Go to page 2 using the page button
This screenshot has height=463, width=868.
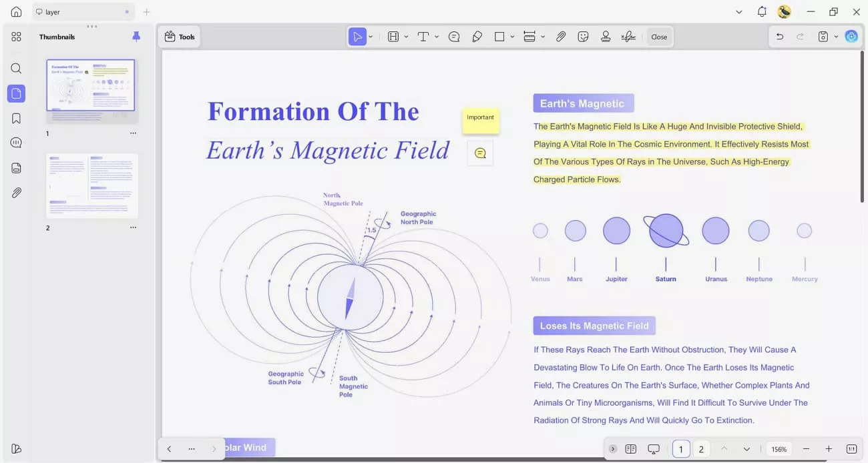pyautogui.click(x=701, y=449)
